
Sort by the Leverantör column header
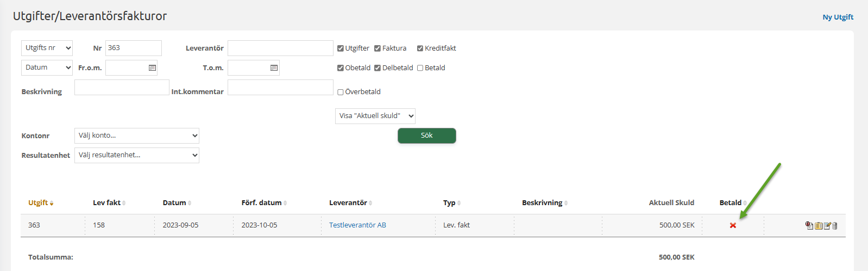[x=348, y=203]
